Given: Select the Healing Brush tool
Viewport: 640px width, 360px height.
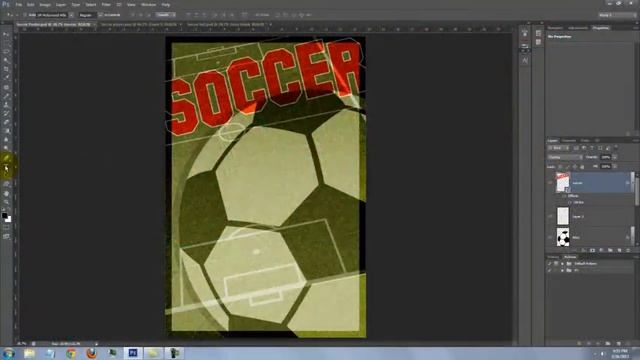Looking at the screenshot, I should pos(6,87).
